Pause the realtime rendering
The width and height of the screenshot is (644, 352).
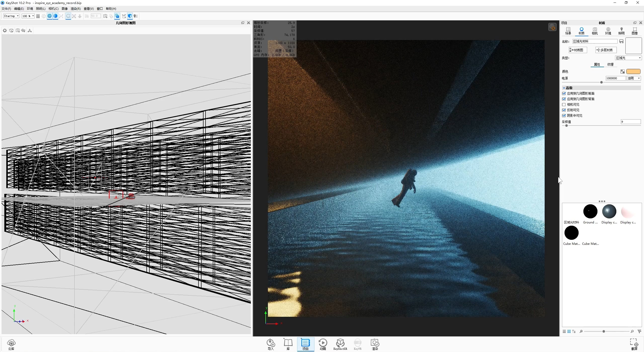tap(38, 16)
